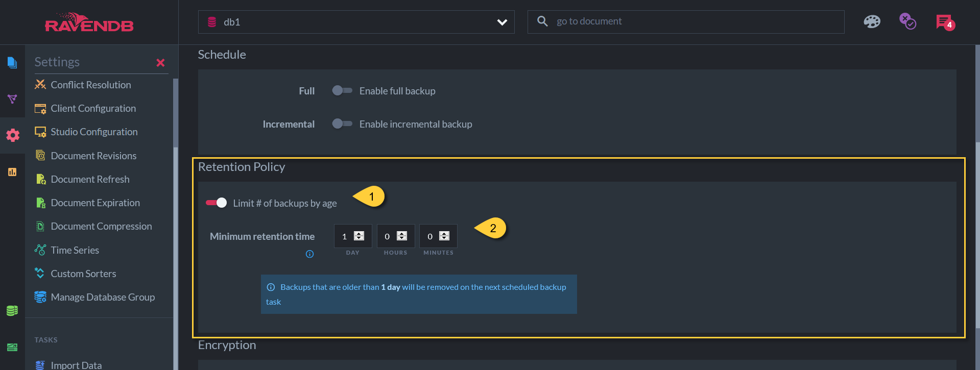Open the client certificate status icon
Viewport: 980px width, 370px height.
(907, 21)
